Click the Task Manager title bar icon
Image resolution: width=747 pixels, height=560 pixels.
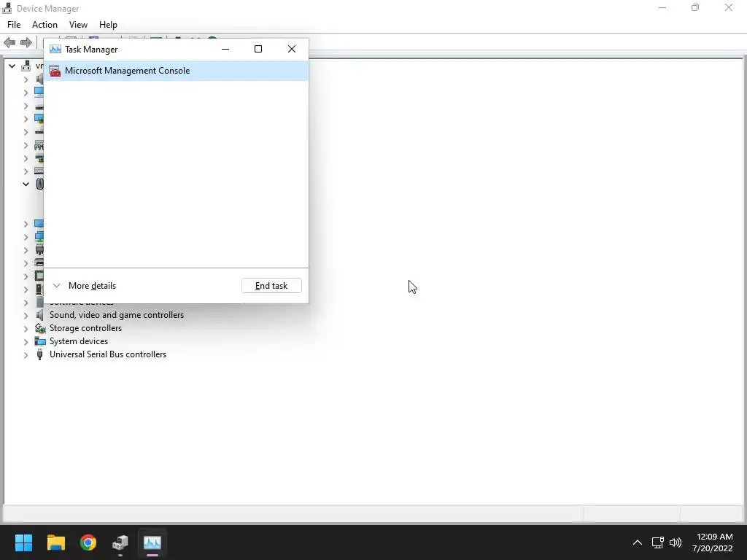click(x=55, y=49)
